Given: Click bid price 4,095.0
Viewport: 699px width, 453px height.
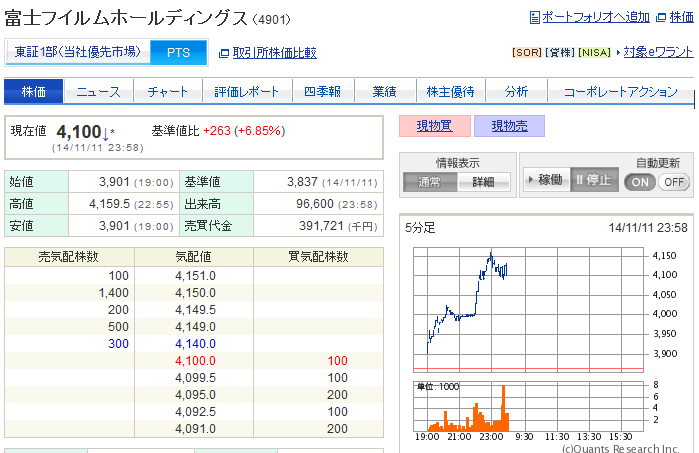Looking at the screenshot, I should pyautogui.click(x=195, y=395).
